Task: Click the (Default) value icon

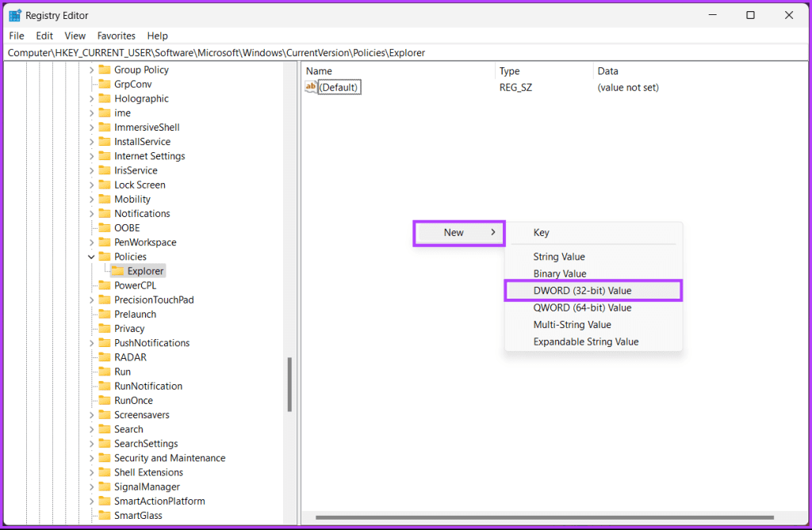Action: [311, 87]
